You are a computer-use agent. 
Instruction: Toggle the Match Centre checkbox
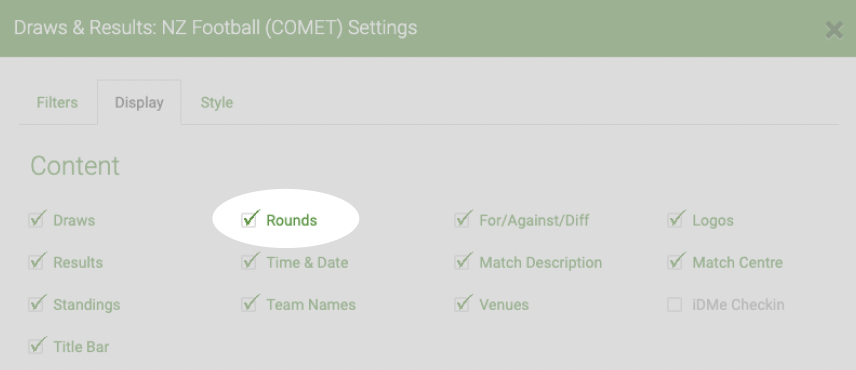point(675,262)
